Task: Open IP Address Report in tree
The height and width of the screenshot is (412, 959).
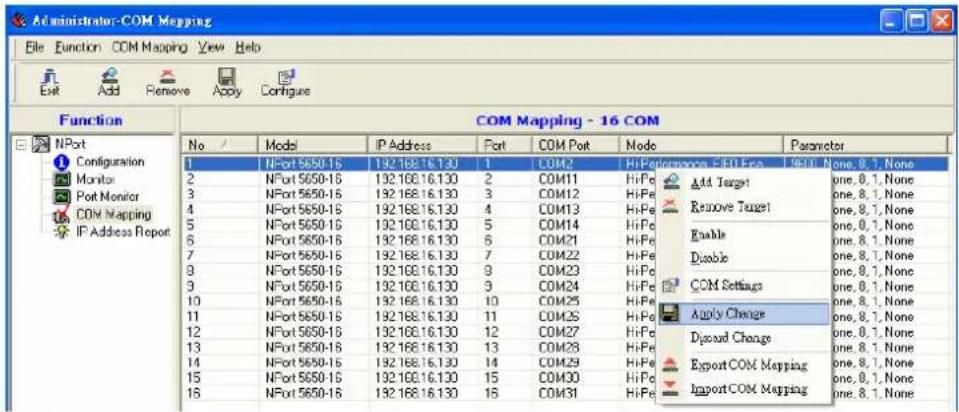Action: (122, 232)
